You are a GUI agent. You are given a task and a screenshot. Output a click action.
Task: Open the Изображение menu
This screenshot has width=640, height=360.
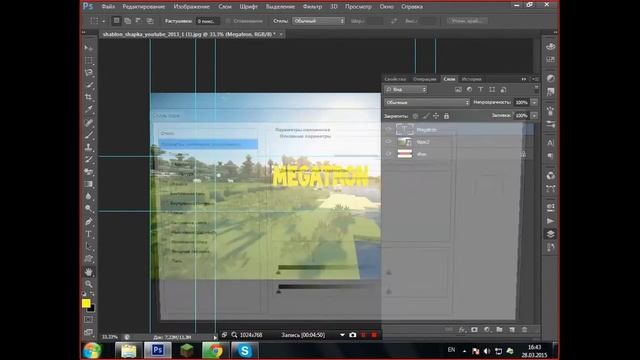(x=191, y=7)
